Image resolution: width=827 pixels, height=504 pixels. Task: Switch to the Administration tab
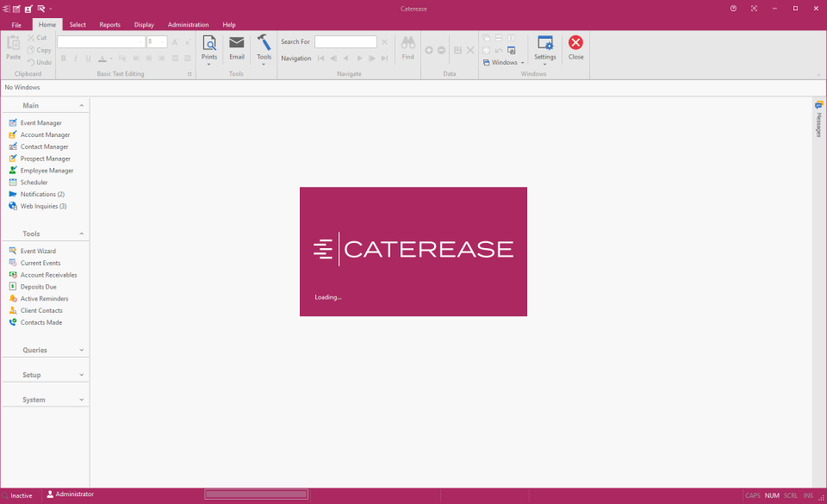189,25
